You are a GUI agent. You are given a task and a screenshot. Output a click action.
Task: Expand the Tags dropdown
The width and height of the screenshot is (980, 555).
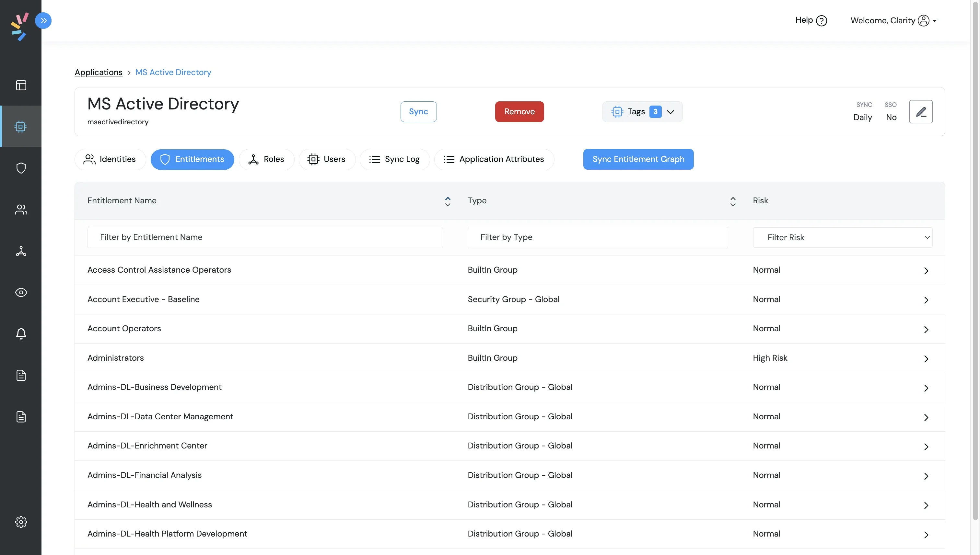click(x=642, y=112)
